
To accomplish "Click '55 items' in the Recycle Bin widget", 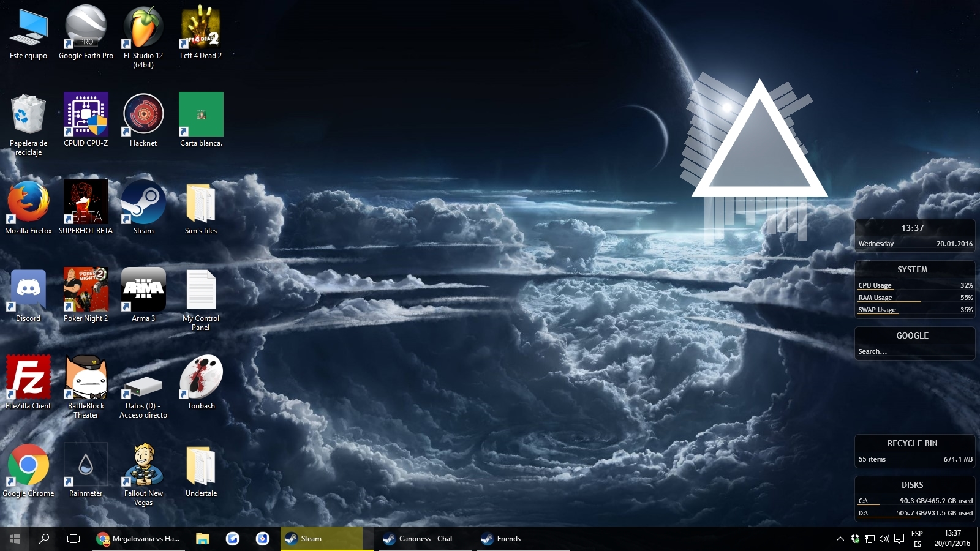I will tap(872, 459).
